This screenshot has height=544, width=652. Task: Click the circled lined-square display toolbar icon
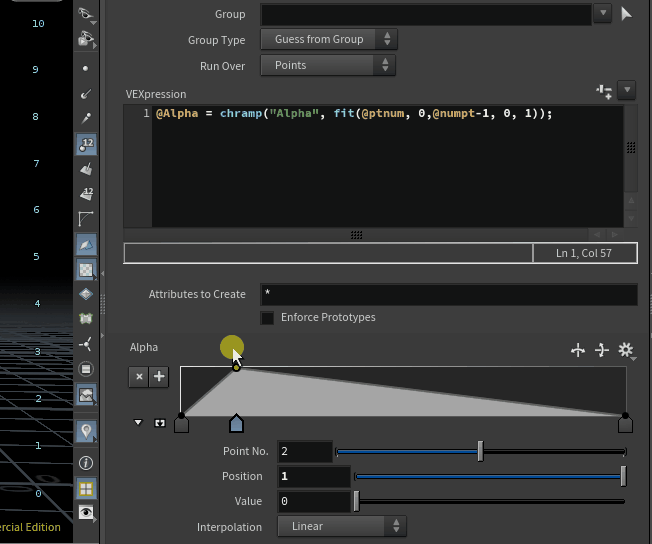pyautogui.click(x=86, y=369)
